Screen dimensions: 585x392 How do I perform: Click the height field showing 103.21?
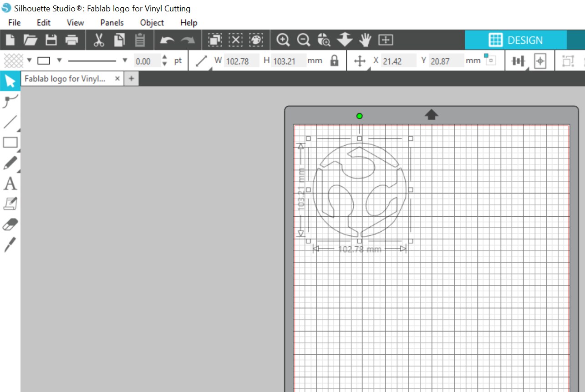[290, 61]
